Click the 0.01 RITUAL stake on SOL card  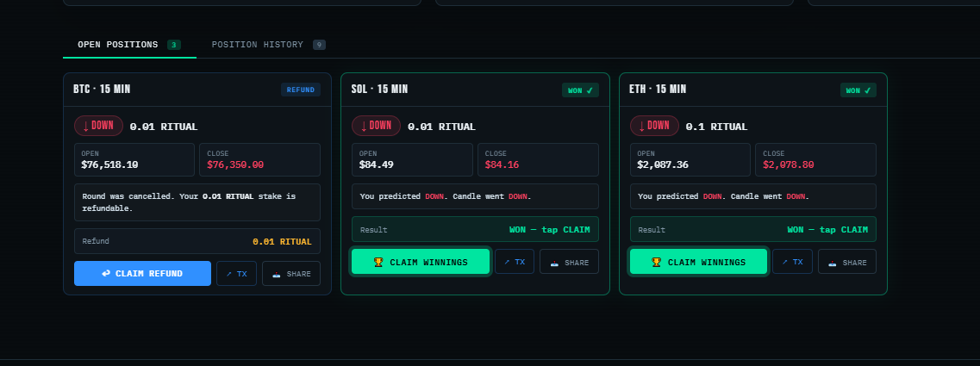[441, 127]
